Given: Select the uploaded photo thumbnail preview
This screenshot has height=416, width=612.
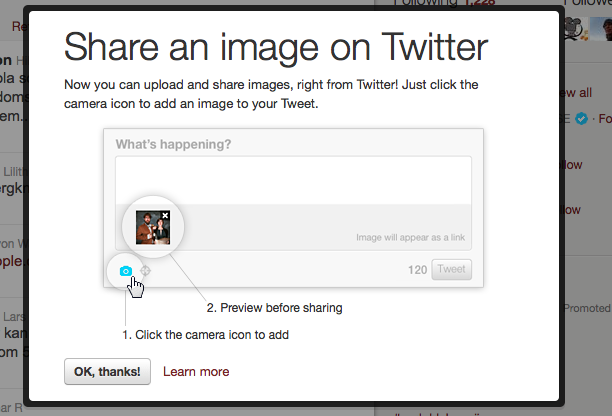Looking at the screenshot, I should click(153, 228).
